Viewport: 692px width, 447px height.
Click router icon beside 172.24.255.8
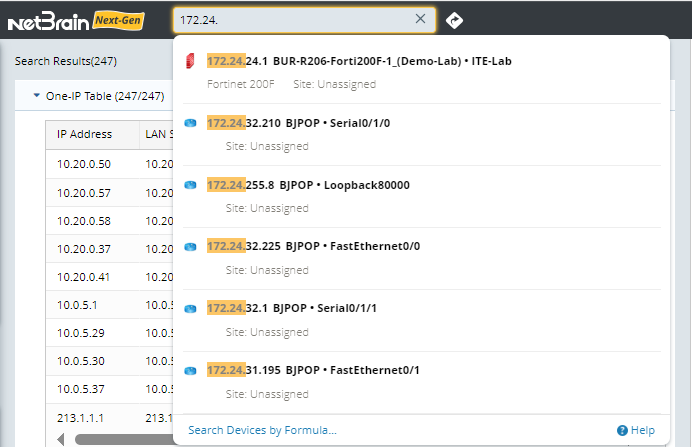coord(190,185)
